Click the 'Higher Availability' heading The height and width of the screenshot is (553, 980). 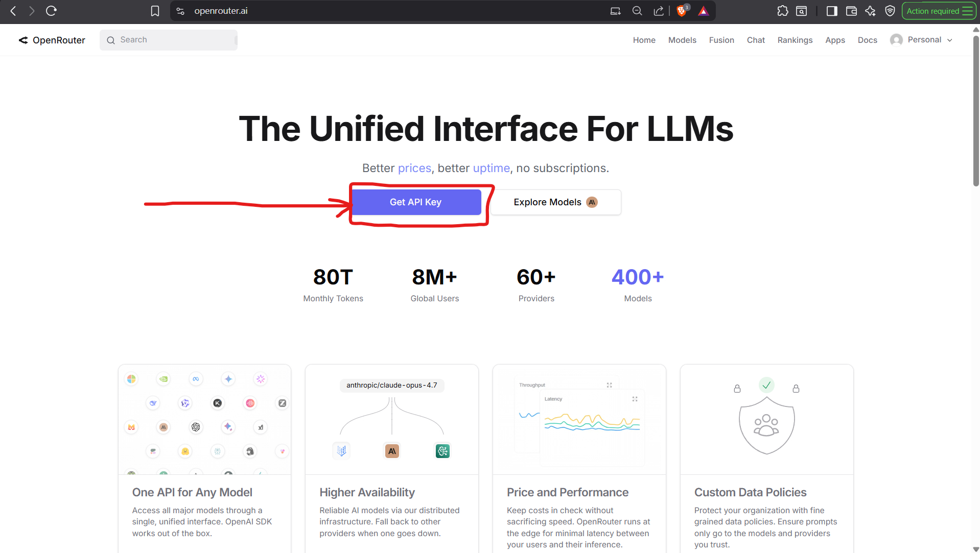click(x=367, y=492)
